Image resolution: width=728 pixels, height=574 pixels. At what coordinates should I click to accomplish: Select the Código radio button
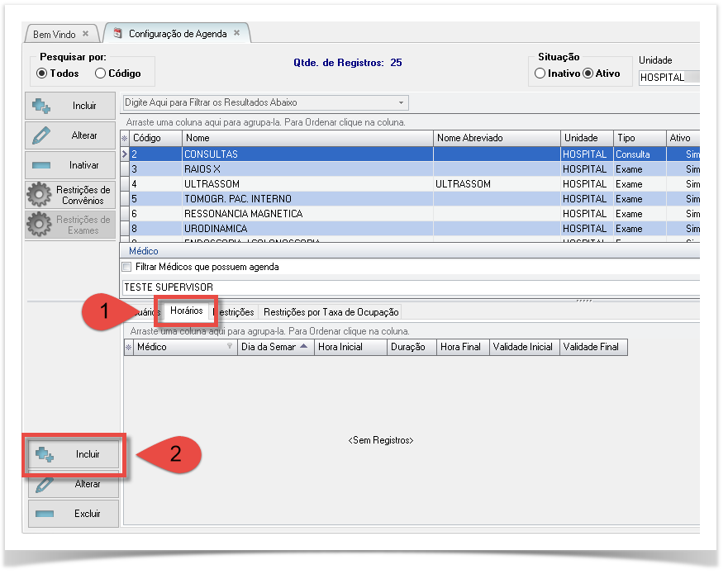101,74
